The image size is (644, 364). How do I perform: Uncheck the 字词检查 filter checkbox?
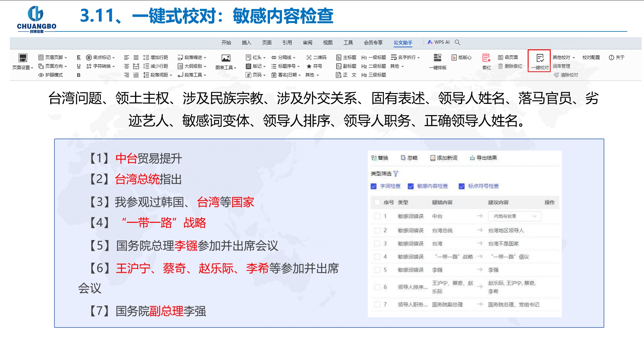click(373, 186)
